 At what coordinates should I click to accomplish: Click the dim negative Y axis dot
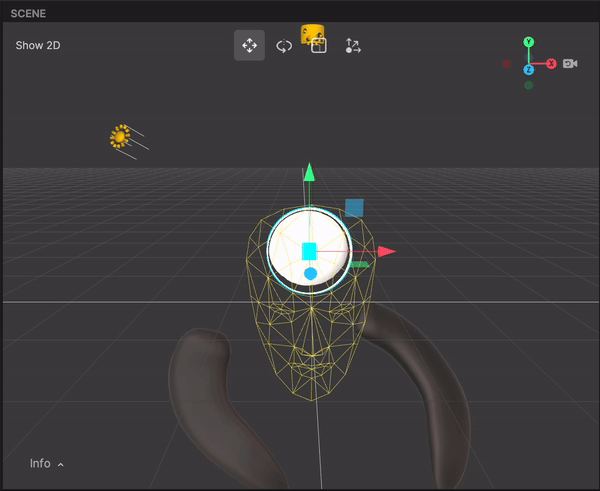click(x=528, y=85)
